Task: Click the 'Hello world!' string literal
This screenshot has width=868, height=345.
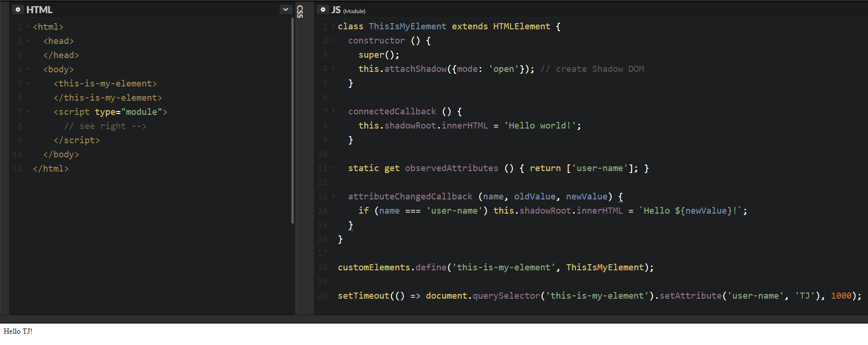Action: tap(540, 126)
